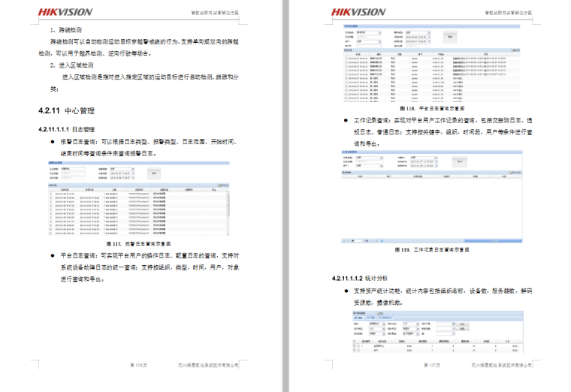Click the HIKVISION logo on right page
This screenshot has width=571, height=392.
pos(358,11)
